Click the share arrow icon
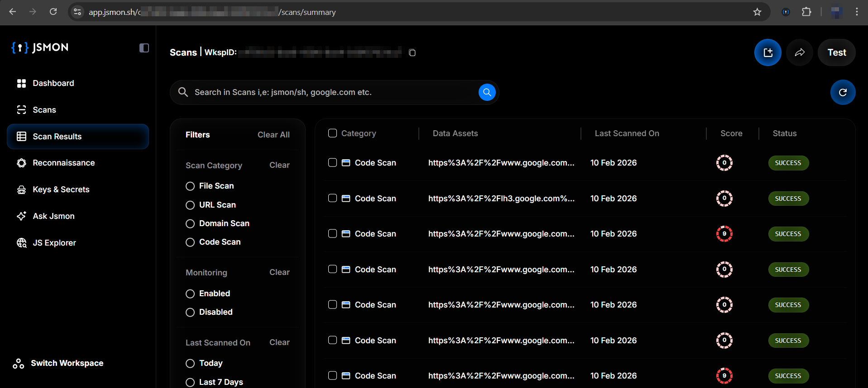 click(800, 52)
